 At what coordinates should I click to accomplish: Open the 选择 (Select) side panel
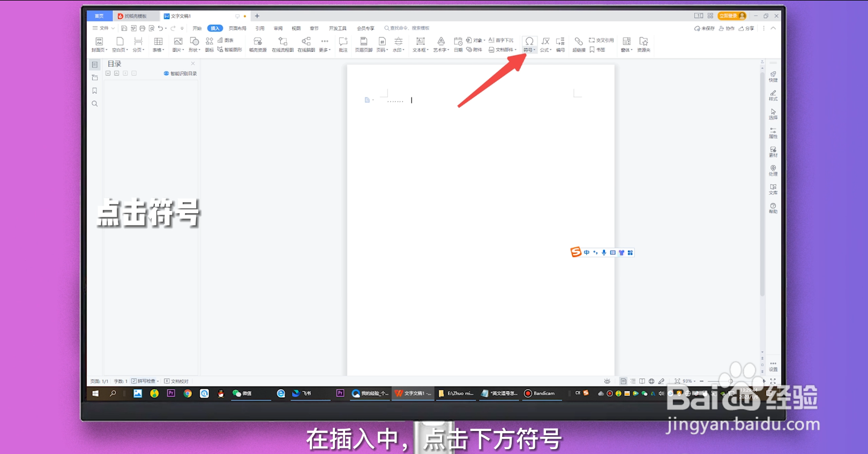click(x=773, y=115)
